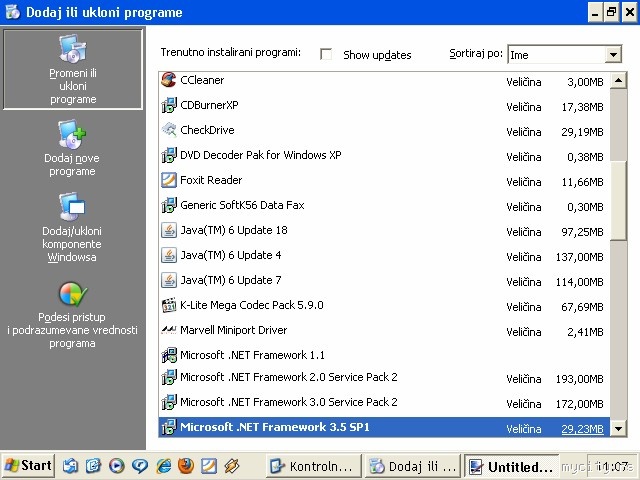Switch to Dodaj ili... taskbar button
Screen dimensions: 640x480
pos(413,466)
